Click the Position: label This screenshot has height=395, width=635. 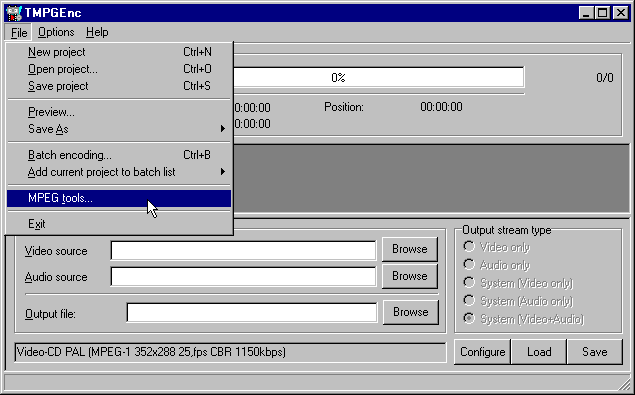(344, 107)
